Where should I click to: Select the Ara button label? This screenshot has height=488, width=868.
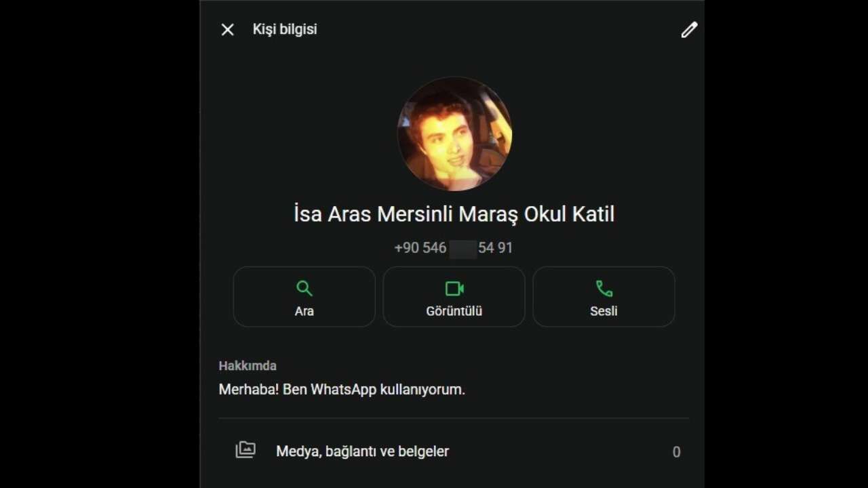304,311
